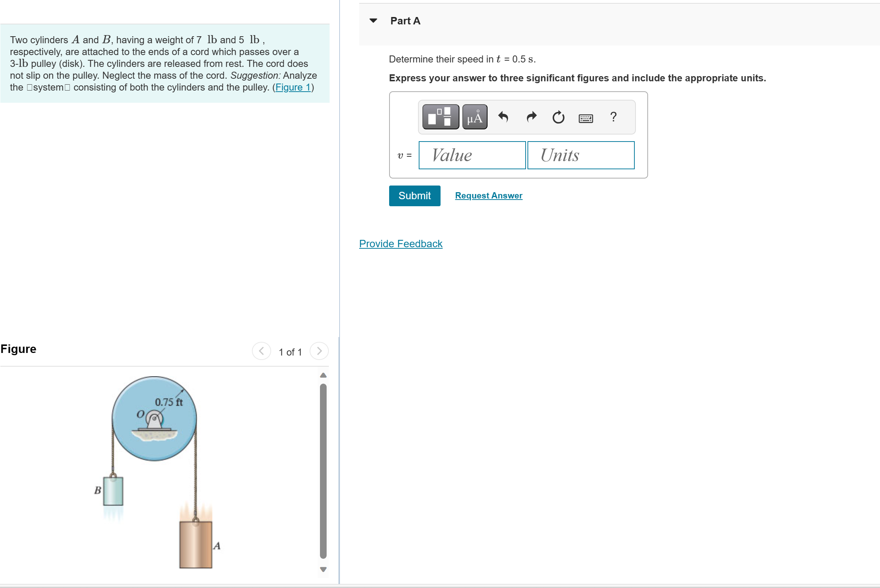Click the undo arrow in the equation toolbar
The width and height of the screenshot is (880, 588).
coord(503,118)
